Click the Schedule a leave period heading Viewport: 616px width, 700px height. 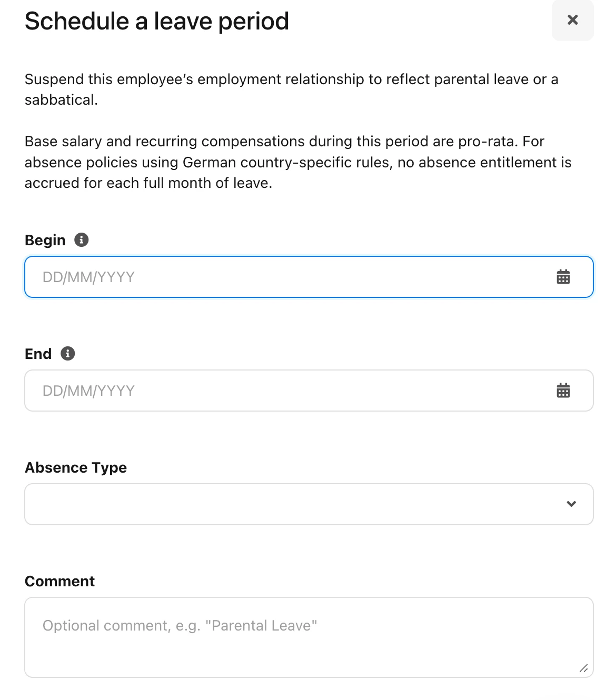[157, 21]
